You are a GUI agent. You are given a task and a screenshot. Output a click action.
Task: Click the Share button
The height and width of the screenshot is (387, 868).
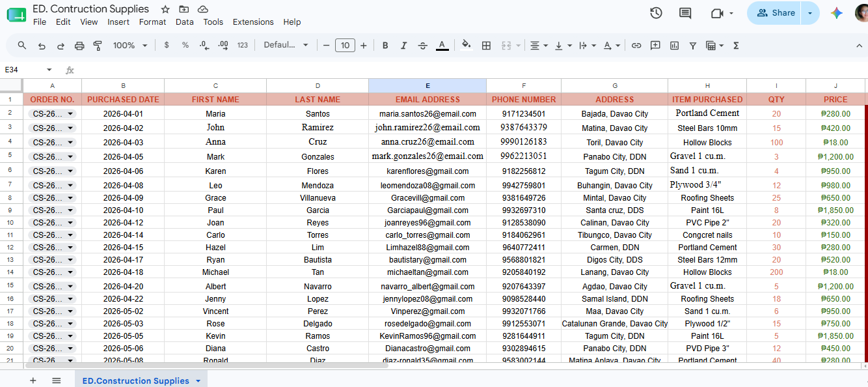pos(775,13)
